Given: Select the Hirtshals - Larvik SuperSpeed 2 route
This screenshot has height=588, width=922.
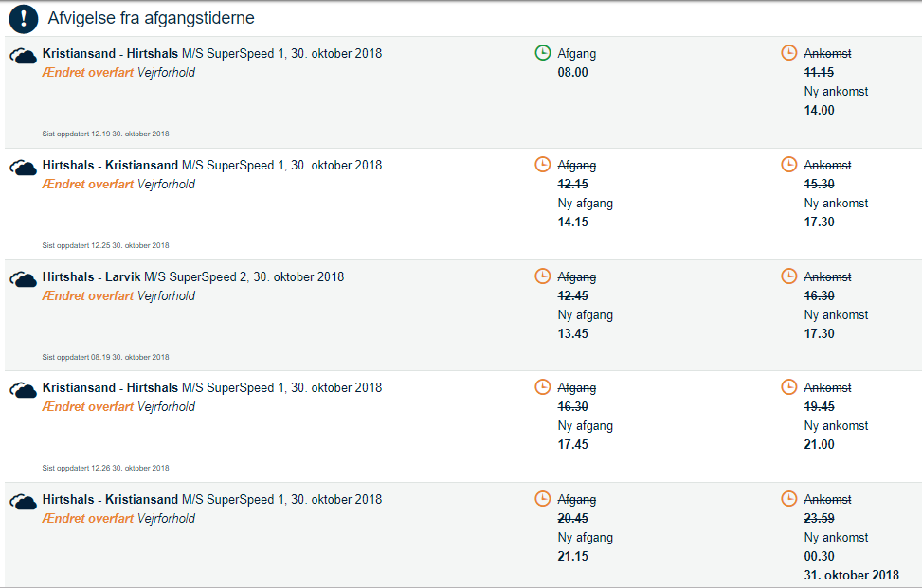Looking at the screenshot, I should pos(193,276).
